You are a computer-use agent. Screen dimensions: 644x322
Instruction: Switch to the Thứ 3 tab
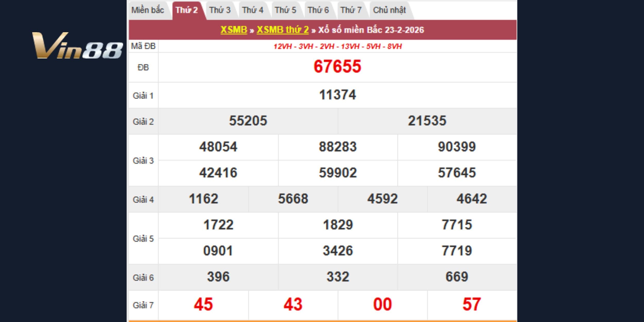point(220,10)
